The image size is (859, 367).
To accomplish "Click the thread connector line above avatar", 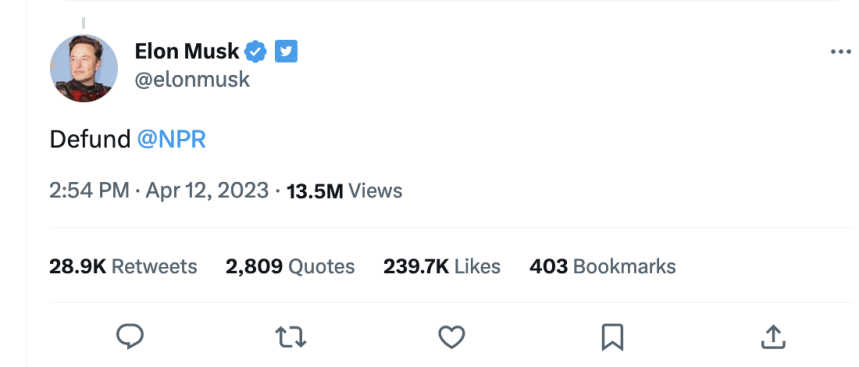I will [x=83, y=23].
